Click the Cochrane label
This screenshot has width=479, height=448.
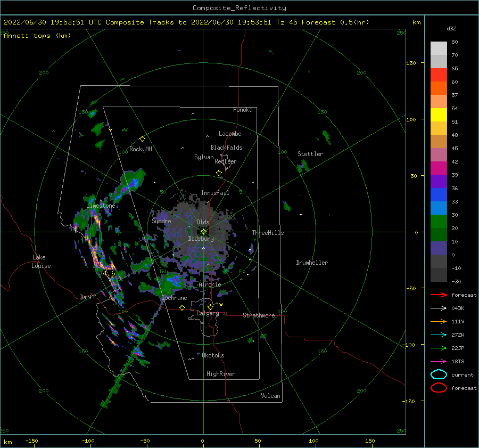click(x=174, y=298)
